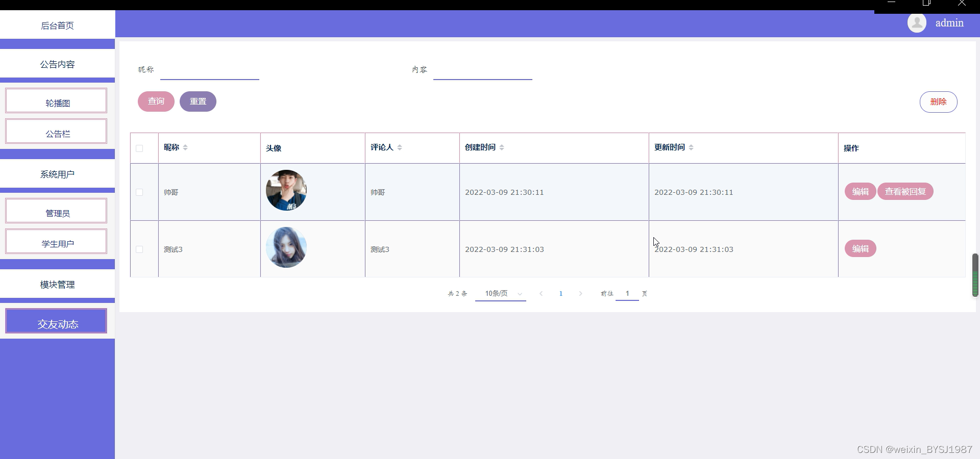Open 帅哥 avatar thumbnail
The height and width of the screenshot is (459, 980).
point(286,190)
